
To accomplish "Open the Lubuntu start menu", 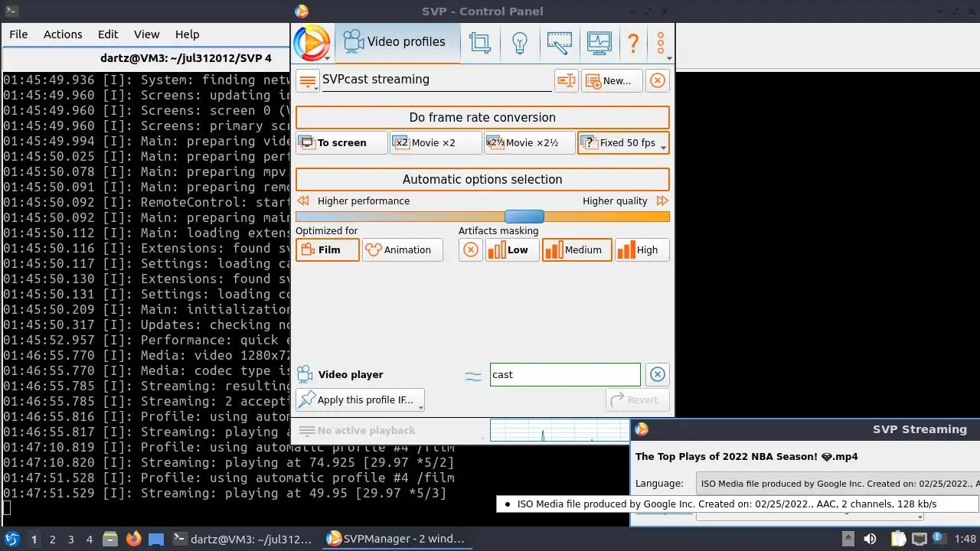I will [12, 539].
